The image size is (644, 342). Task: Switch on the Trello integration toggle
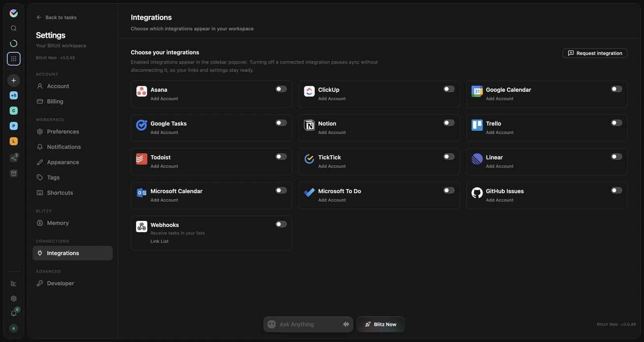(x=617, y=123)
